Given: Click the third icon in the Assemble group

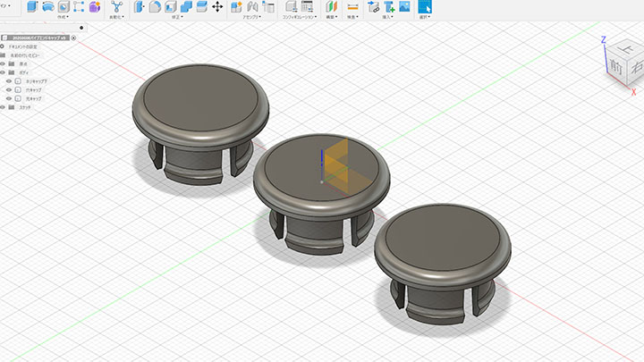Looking at the screenshot, I should 268,6.
